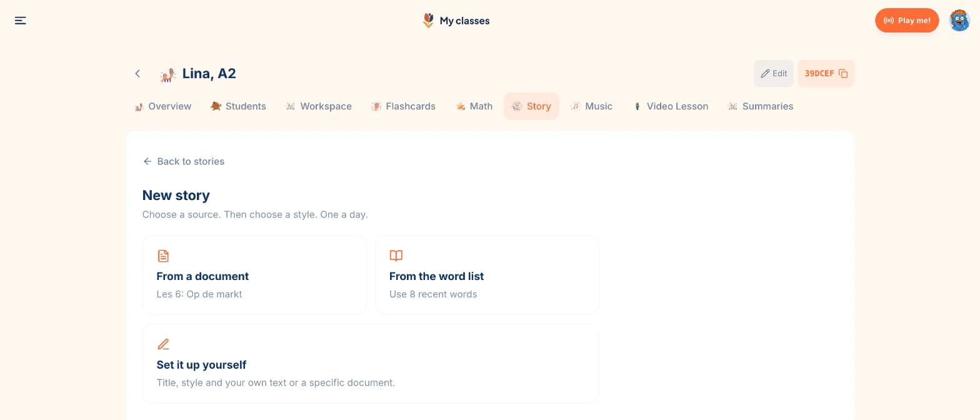Click the document icon in From a document
Screen dimensions: 980x420
163,256
